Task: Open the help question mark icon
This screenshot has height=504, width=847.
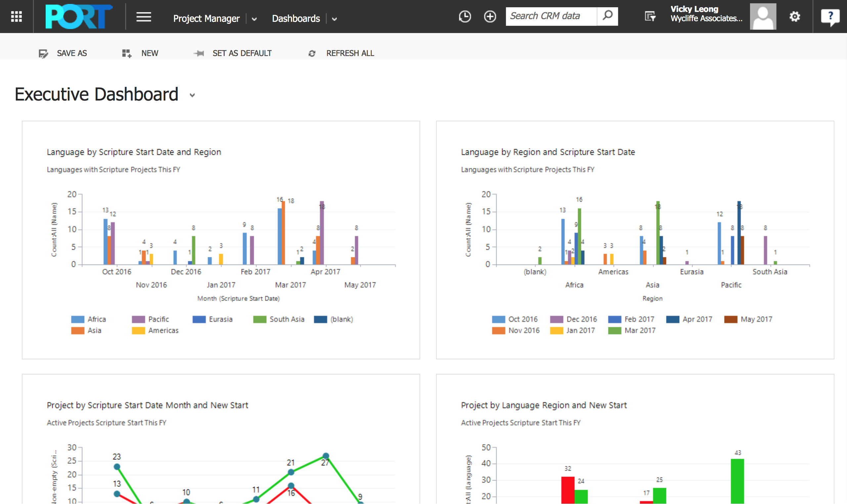Action: click(830, 17)
